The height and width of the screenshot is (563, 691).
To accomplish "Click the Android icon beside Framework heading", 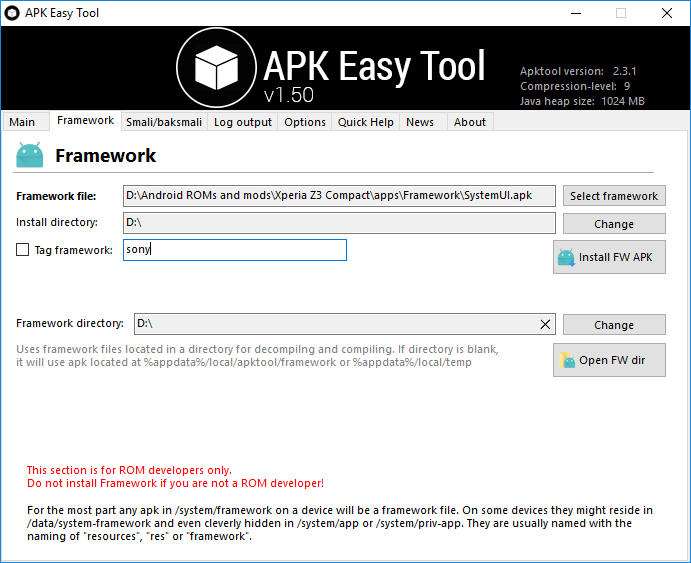I will tap(30, 155).
